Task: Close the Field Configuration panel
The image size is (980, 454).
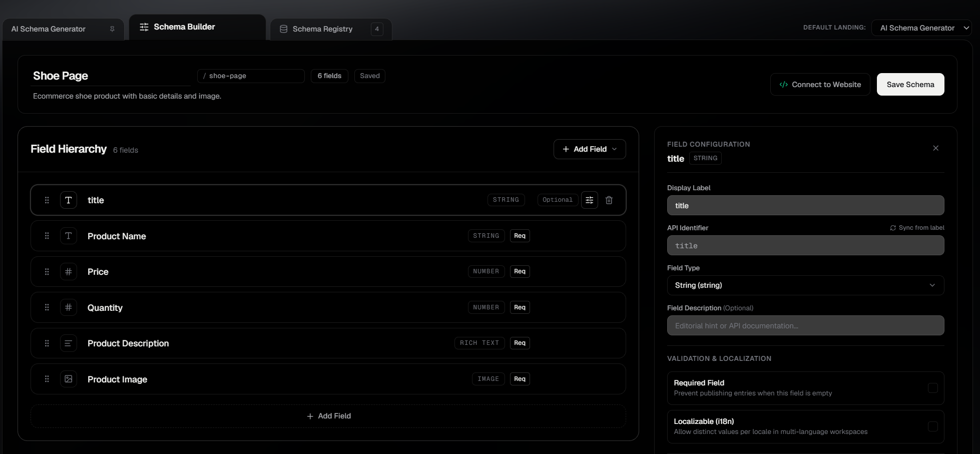Action: (936, 148)
